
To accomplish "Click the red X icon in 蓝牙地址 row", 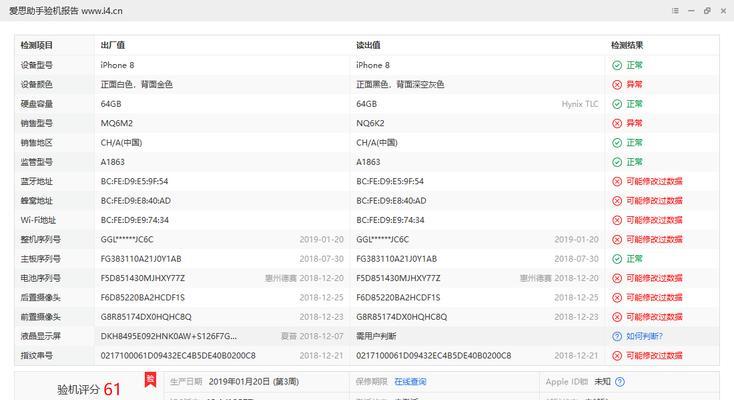I will (617, 182).
